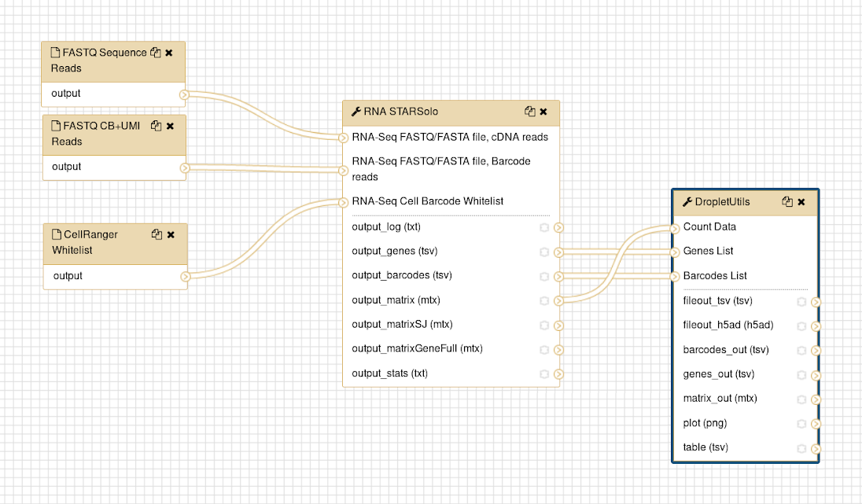Mark table (tsv) as workflow output
The width and height of the screenshot is (862, 504).
pos(801,448)
